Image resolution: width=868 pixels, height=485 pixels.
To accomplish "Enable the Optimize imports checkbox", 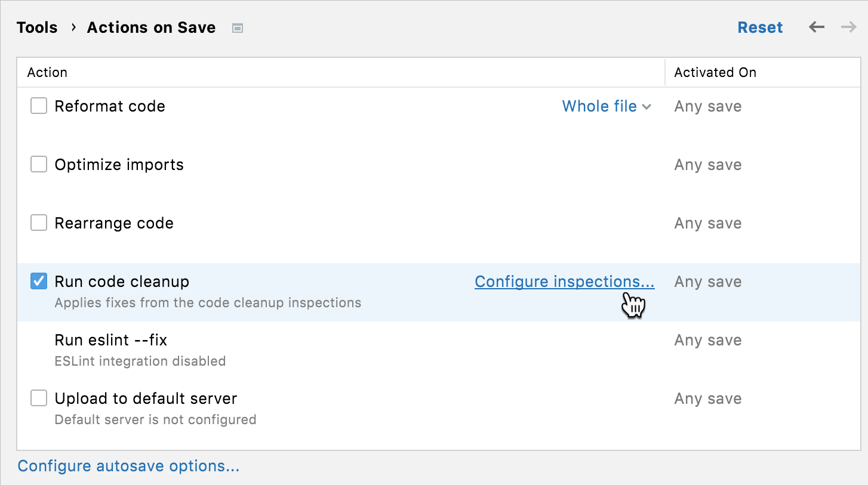I will 39,165.
